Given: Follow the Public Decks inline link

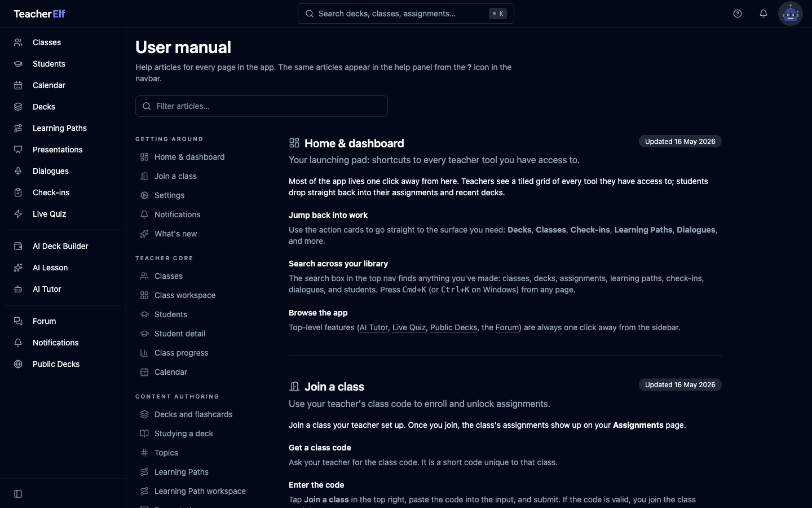Looking at the screenshot, I should coord(453,327).
